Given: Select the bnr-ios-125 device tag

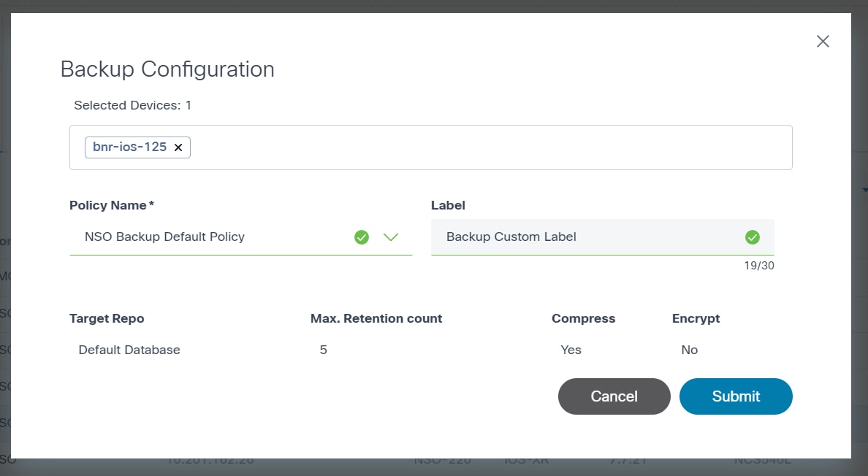Looking at the screenshot, I should (129, 147).
